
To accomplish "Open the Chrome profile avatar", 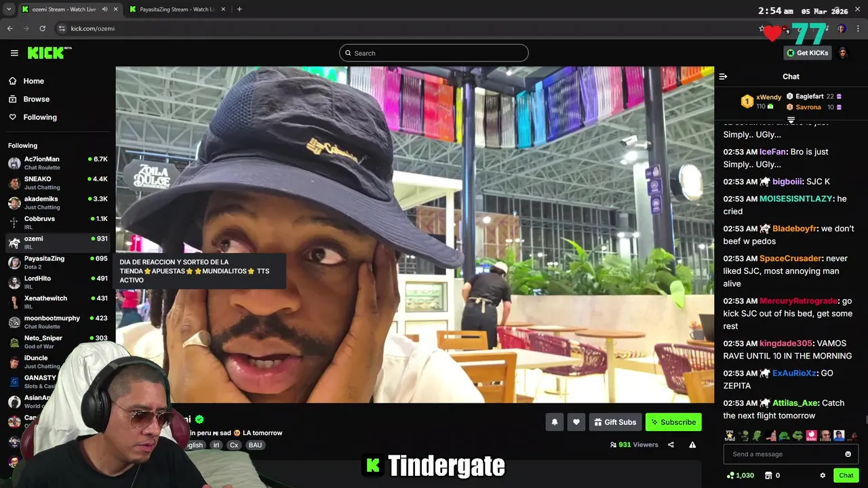I will point(842,28).
